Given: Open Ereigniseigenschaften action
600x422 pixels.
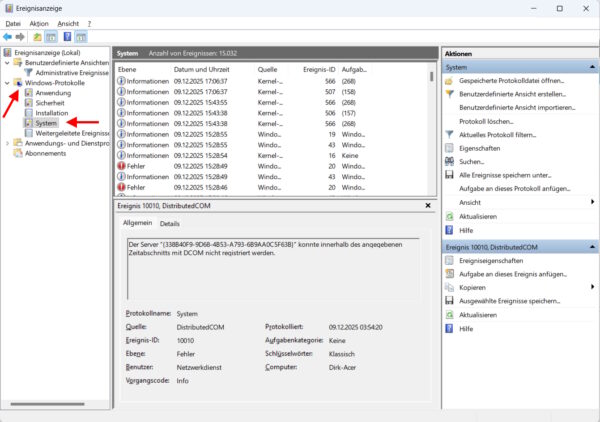Looking at the screenshot, I should coord(491,261).
